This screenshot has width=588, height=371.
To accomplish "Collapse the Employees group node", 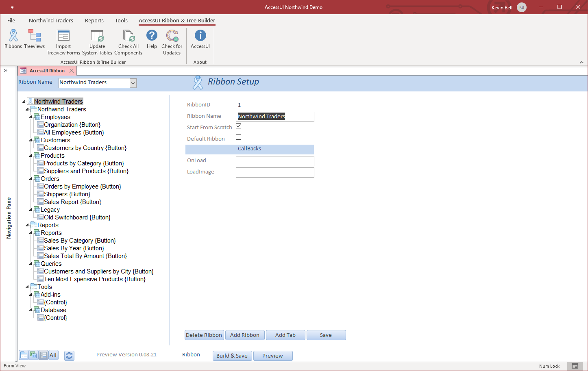I will (x=30, y=117).
